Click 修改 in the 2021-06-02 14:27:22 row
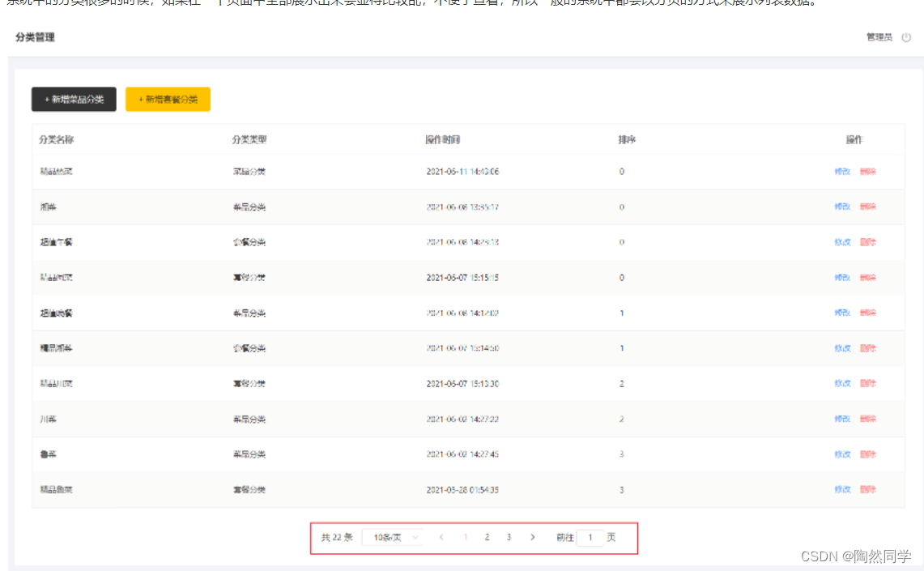 (x=842, y=419)
